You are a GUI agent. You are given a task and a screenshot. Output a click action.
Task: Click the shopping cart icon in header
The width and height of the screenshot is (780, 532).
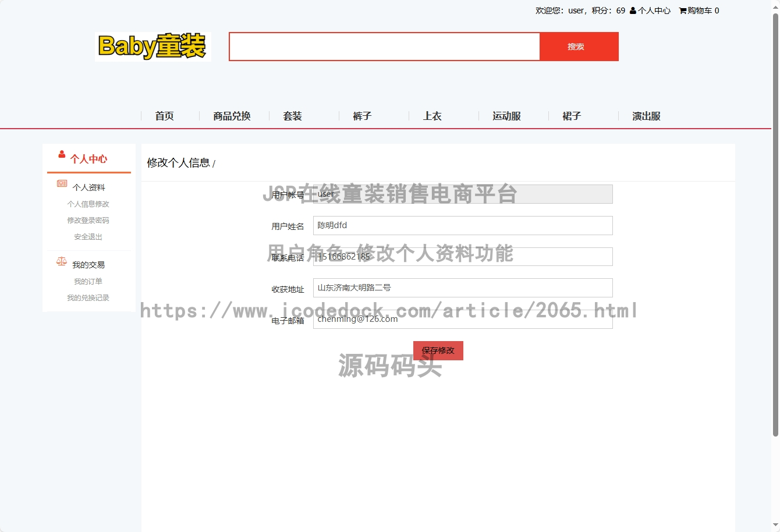683,10
